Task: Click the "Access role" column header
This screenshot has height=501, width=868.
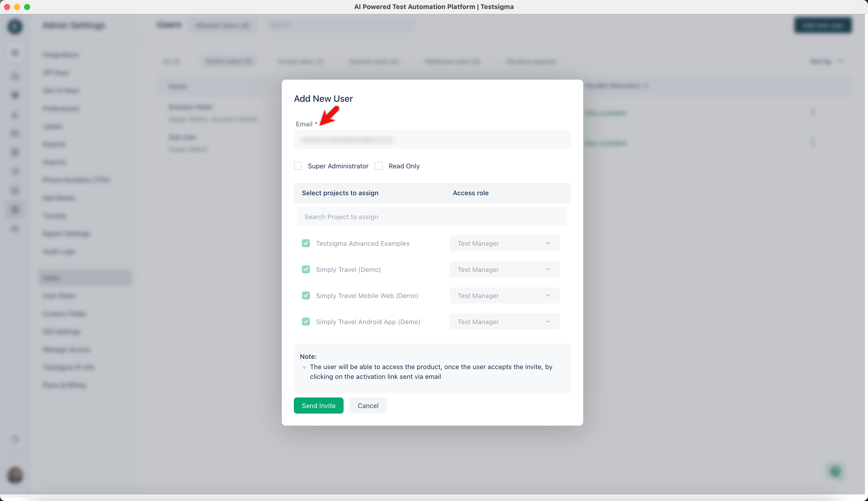Action: click(470, 193)
